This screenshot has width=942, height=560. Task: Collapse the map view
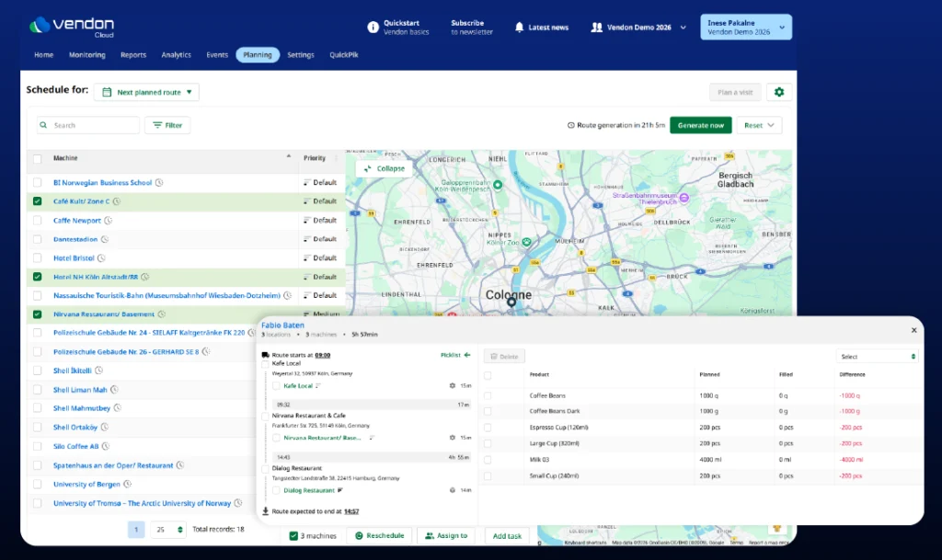[x=384, y=168]
